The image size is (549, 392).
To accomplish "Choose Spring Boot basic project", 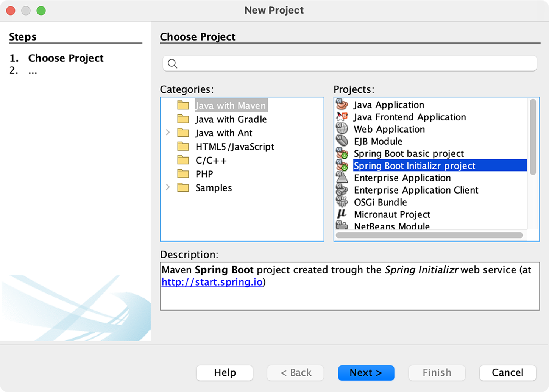I will tap(409, 153).
